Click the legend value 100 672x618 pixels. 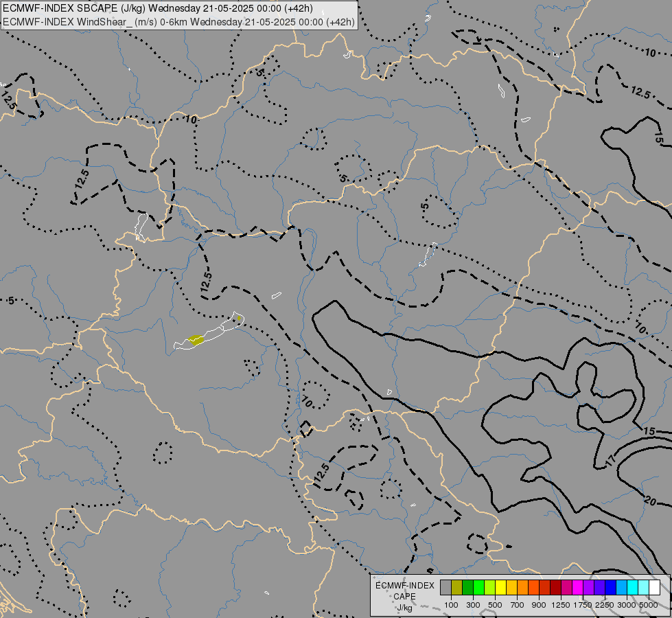451,605
